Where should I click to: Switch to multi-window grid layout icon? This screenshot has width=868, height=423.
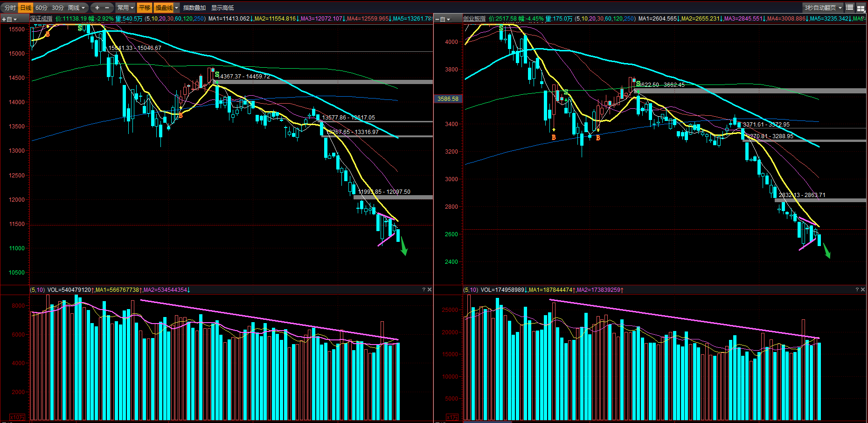click(x=861, y=7)
